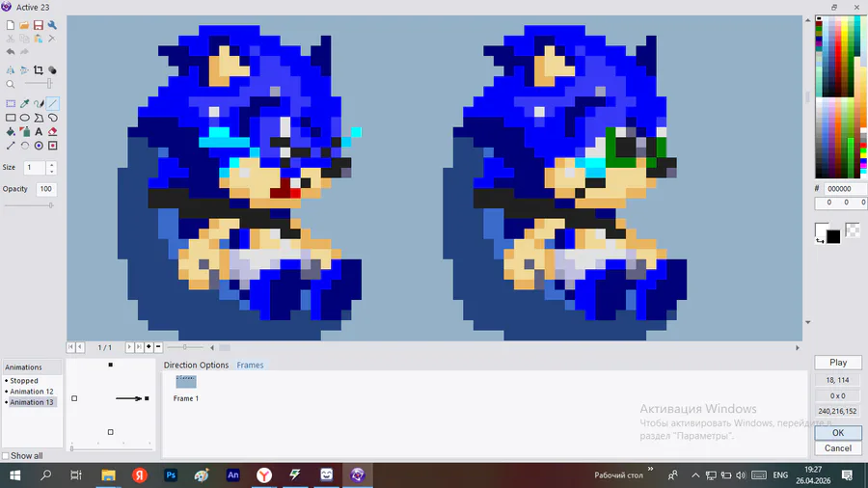Select the Ellipse shape tool
868x488 pixels.
click(x=24, y=118)
